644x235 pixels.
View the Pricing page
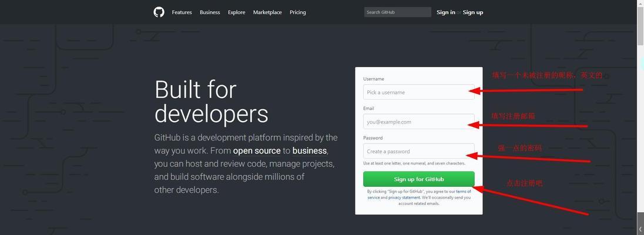pos(298,12)
